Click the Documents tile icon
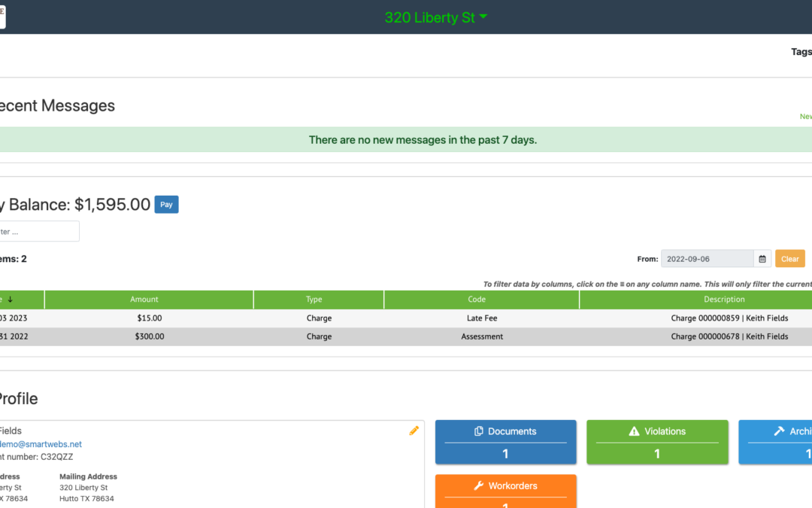This screenshot has width=812, height=508. tap(479, 431)
